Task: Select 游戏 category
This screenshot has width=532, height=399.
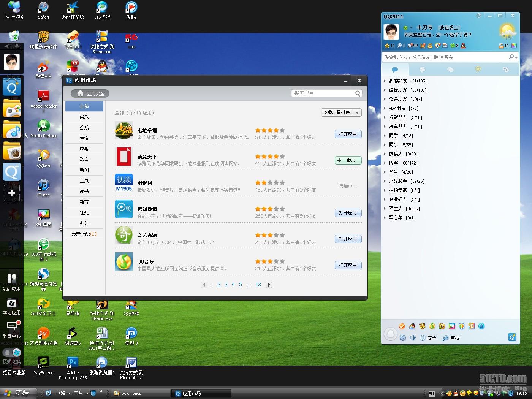Action: 84,128
